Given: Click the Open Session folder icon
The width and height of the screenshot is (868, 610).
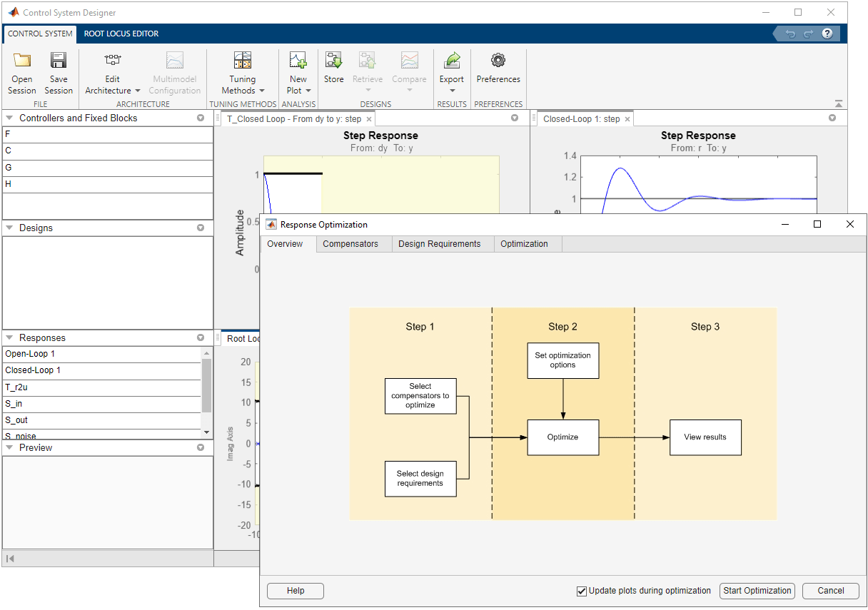Looking at the screenshot, I should click(x=22, y=61).
